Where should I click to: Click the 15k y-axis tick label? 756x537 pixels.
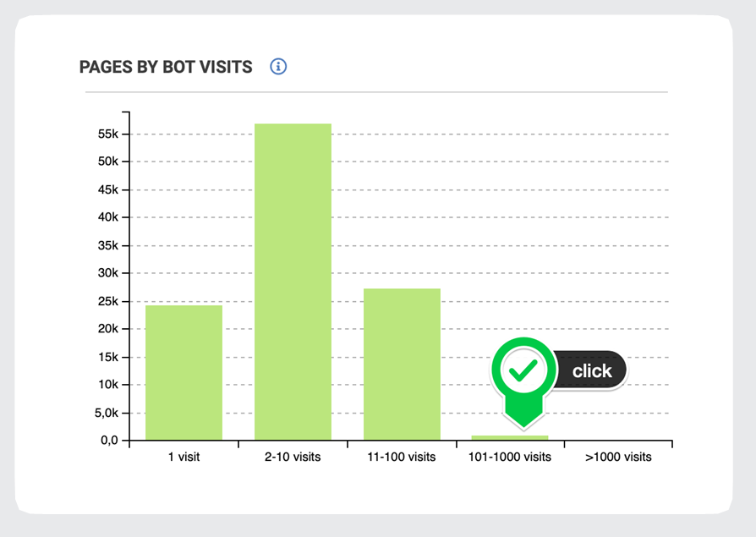click(108, 357)
